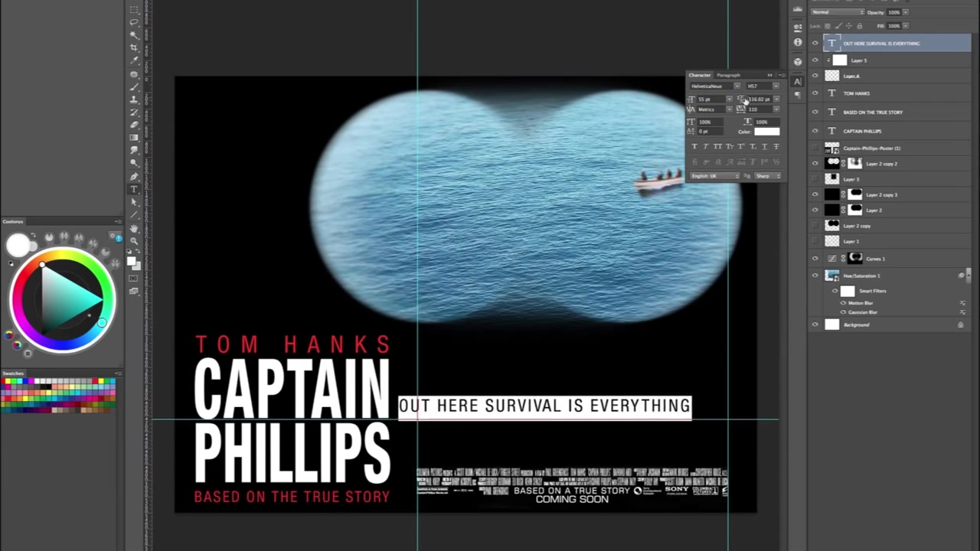Open the Normal blend mode dropdown

(x=838, y=11)
